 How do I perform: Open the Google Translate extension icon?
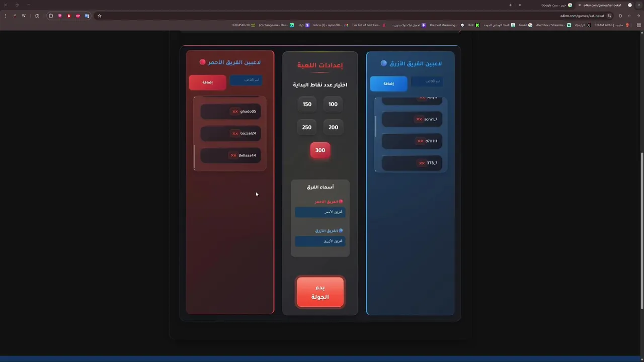(87, 16)
